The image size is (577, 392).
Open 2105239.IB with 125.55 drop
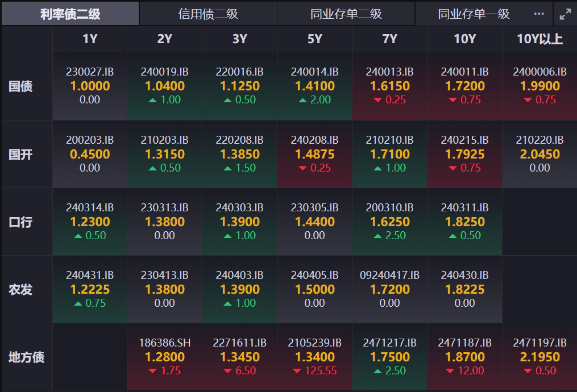314,357
